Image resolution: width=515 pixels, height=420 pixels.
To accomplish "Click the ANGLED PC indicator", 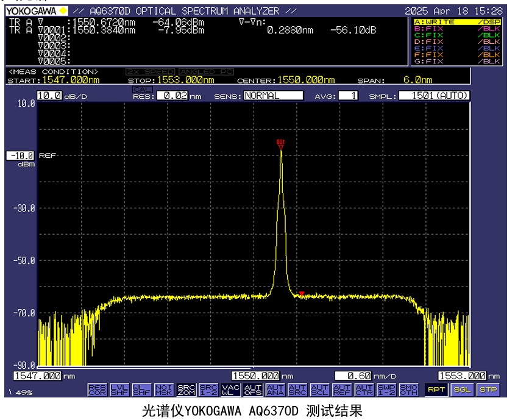I will click(206, 72).
